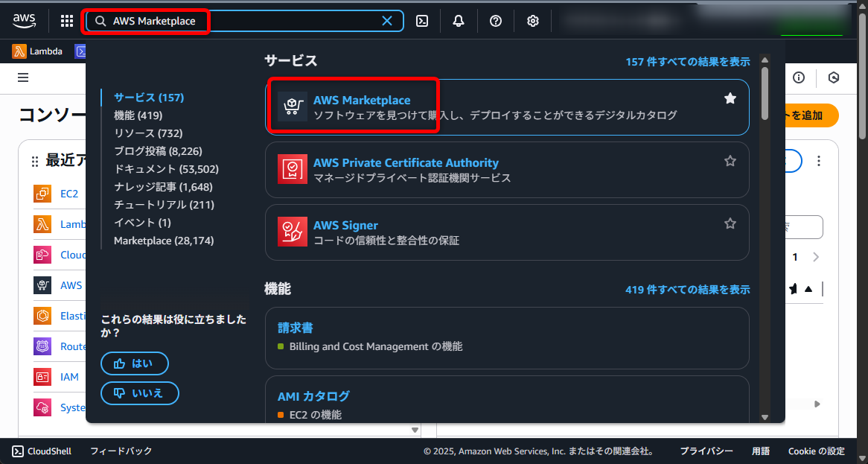Open the AMI カタログ feature result
The width and height of the screenshot is (868, 464).
[313, 396]
